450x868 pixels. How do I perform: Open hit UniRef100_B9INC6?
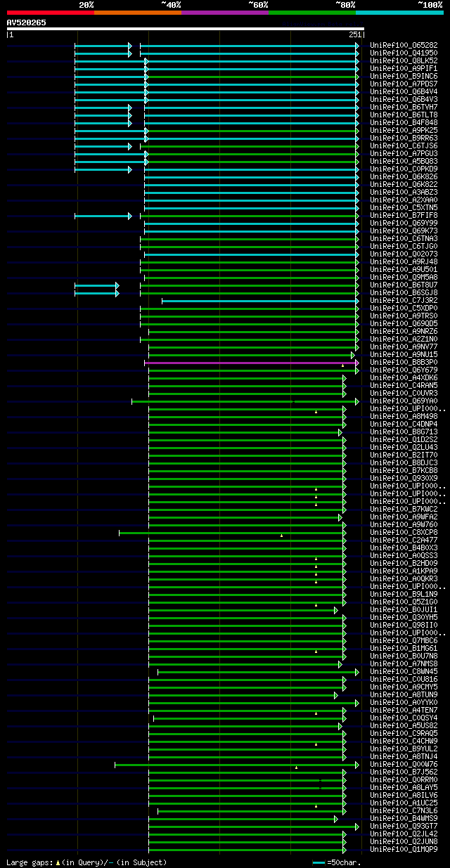pos(404,76)
